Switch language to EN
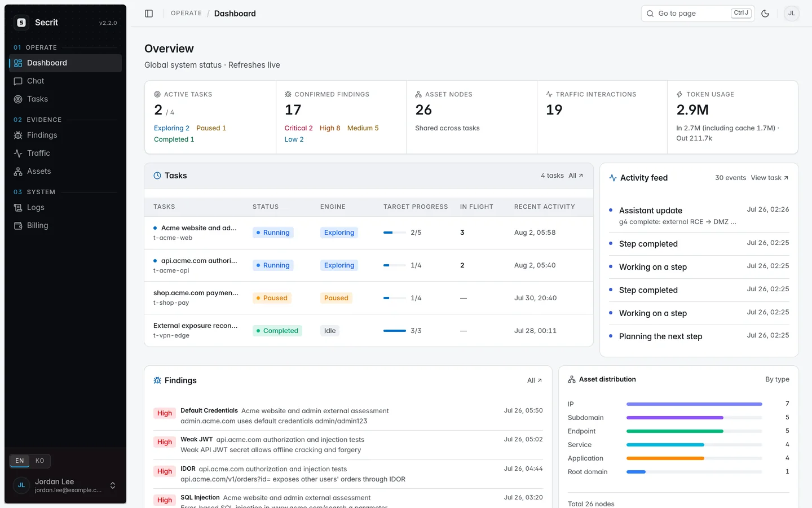The width and height of the screenshot is (812, 508). click(x=20, y=461)
